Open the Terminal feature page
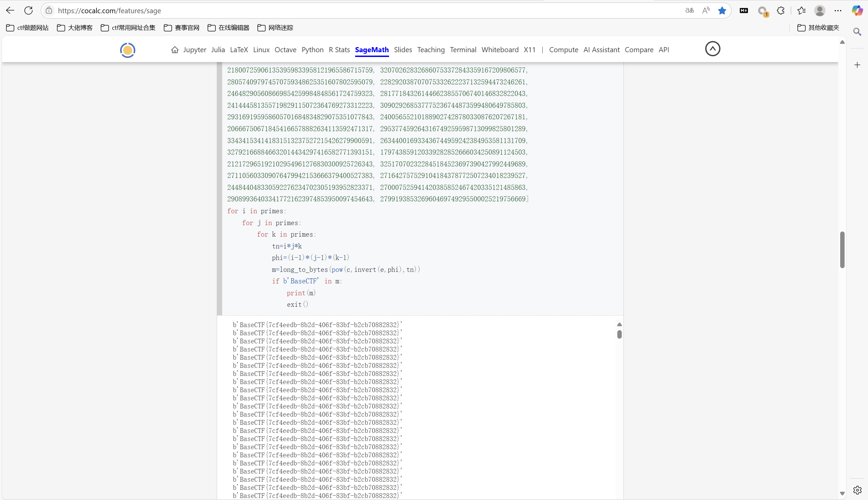Screen dimensions: 868x500 tap(463, 50)
